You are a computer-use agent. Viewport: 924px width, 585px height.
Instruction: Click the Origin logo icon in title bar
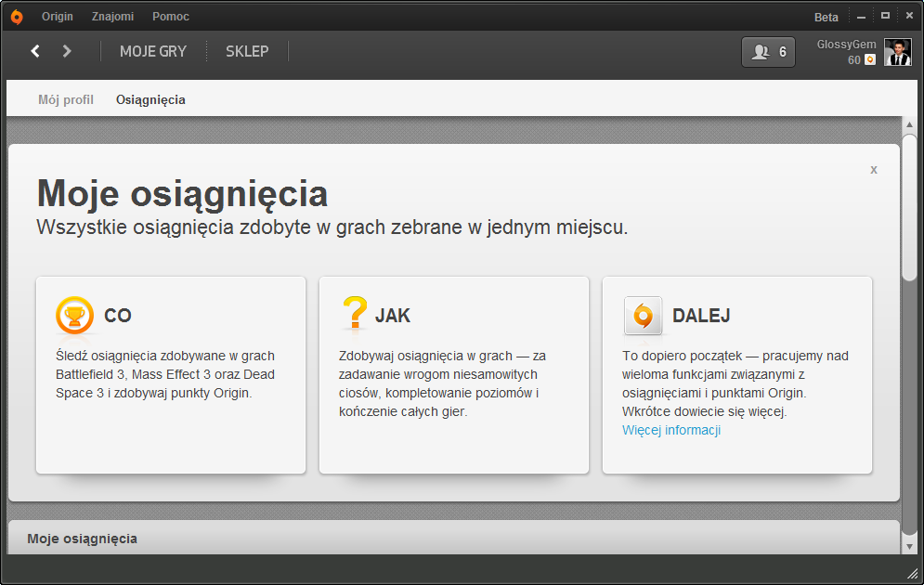(x=17, y=17)
